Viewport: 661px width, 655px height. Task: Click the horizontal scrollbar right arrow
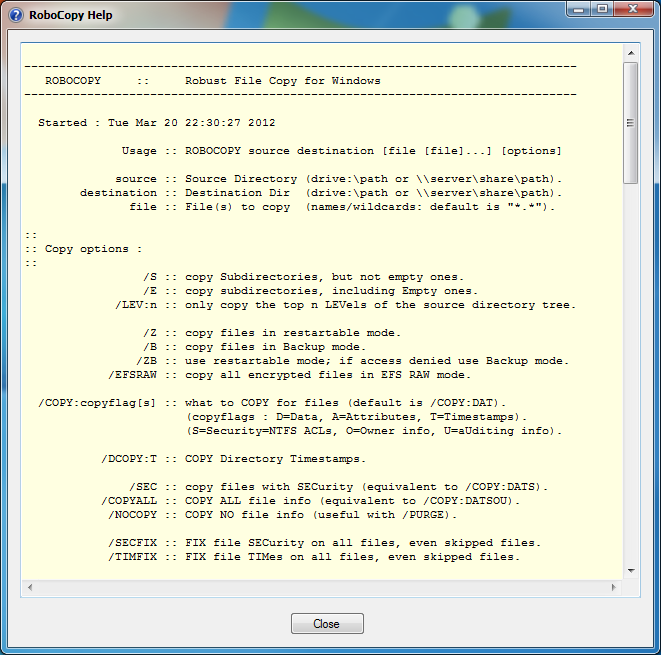(x=613, y=587)
